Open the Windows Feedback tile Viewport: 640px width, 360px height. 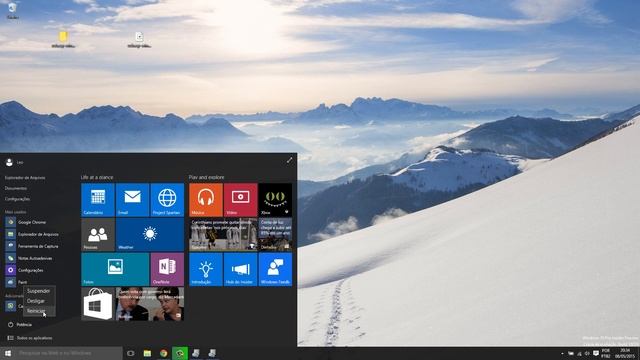[x=275, y=269]
